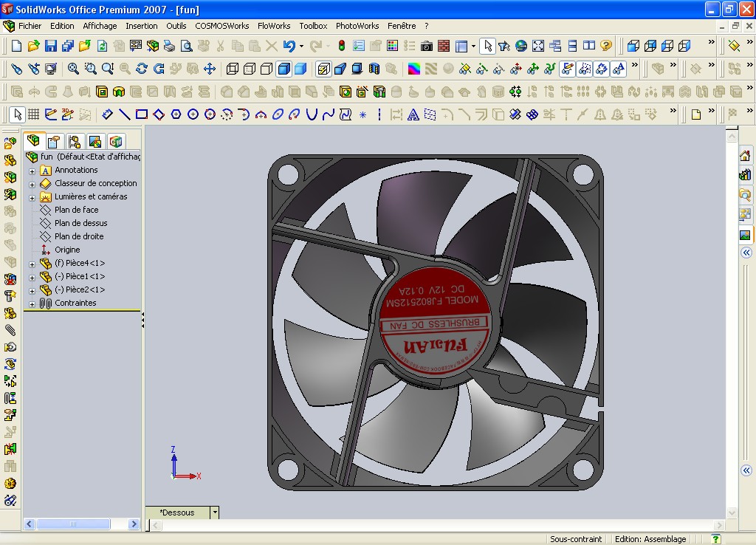Screen dimensions: 756x545
Task: Click the Help question mark toolbar icon
Action: click(606, 46)
